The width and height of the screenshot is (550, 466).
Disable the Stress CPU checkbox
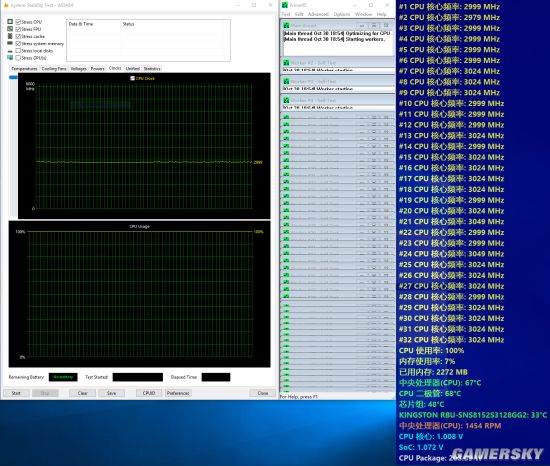(18, 22)
